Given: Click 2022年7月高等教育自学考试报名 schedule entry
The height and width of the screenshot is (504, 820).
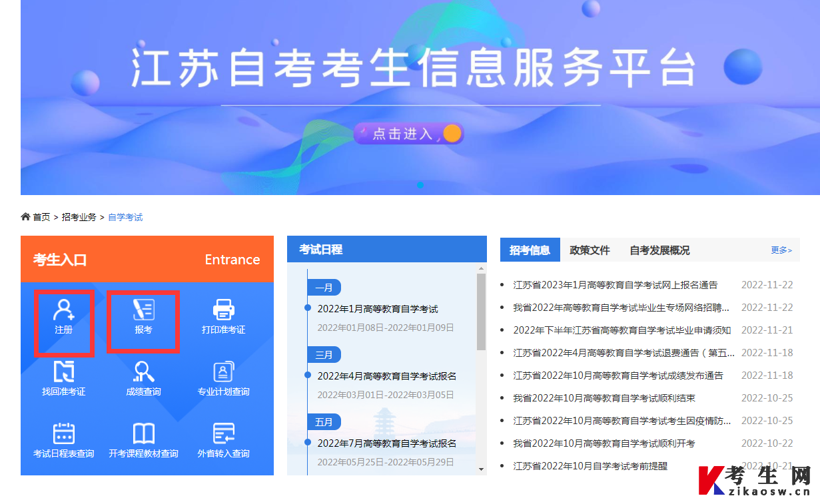Looking at the screenshot, I should coord(387,443).
